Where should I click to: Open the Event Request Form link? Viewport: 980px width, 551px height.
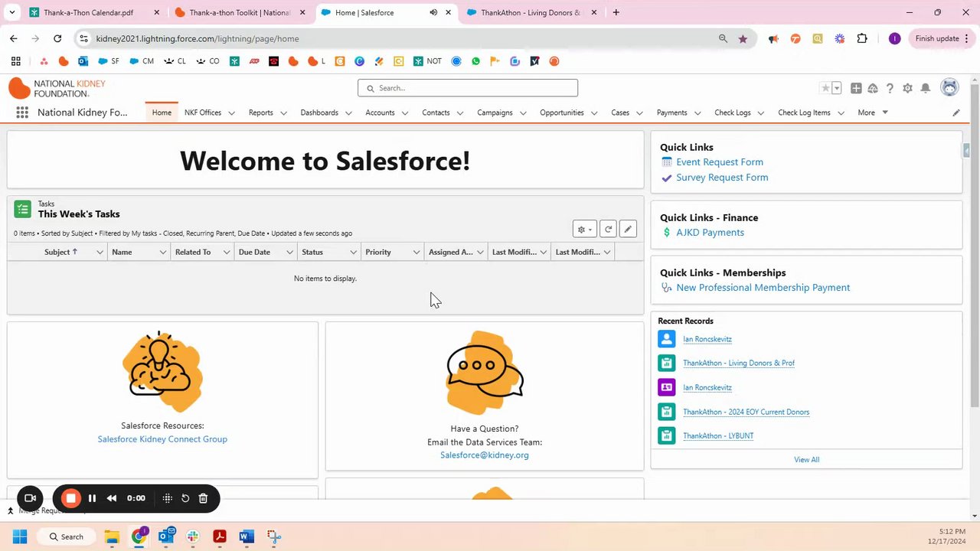(720, 162)
